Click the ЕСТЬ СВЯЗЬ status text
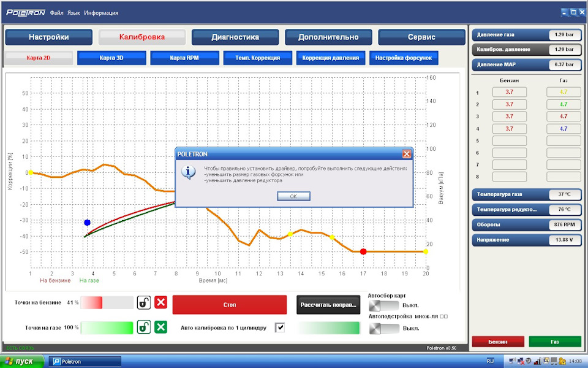The width and height of the screenshot is (588, 368). 20,348
